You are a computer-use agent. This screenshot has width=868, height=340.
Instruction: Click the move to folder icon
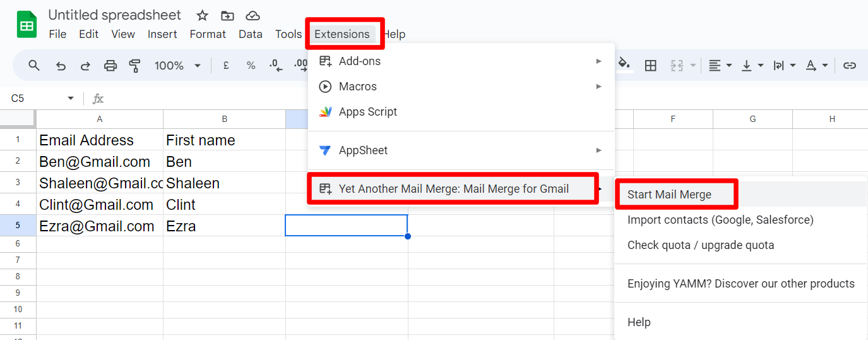227,15
